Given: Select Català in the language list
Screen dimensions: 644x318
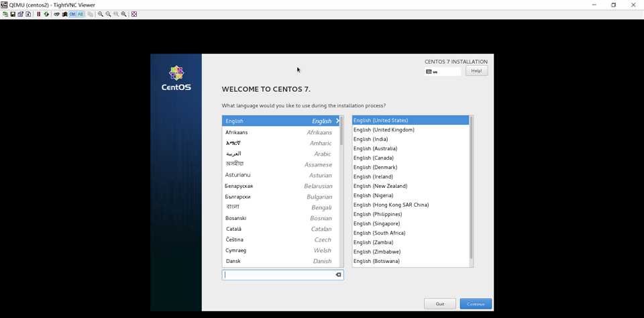Looking at the screenshot, I should (281, 229).
